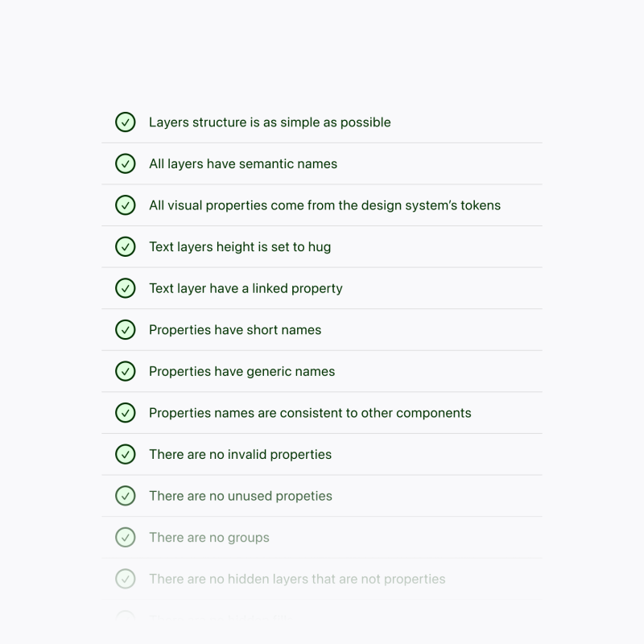Click the check icon beside "Properties have generic names"
This screenshot has height=644, width=644.
point(126,371)
